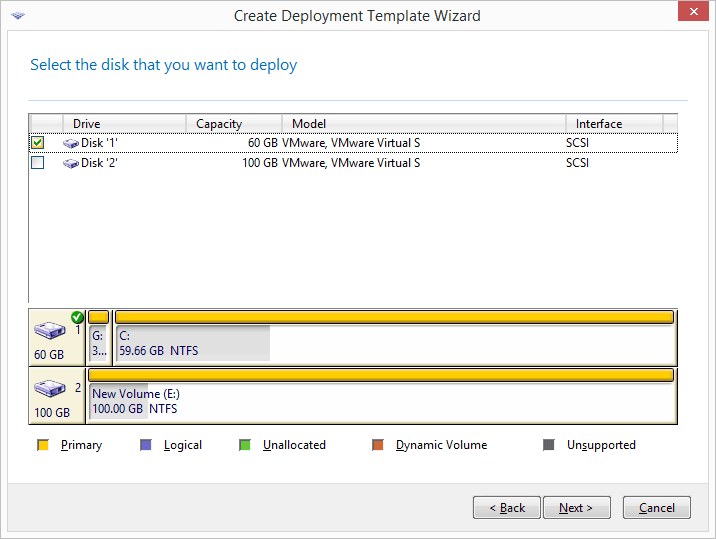Click the Interface column header

614,124
